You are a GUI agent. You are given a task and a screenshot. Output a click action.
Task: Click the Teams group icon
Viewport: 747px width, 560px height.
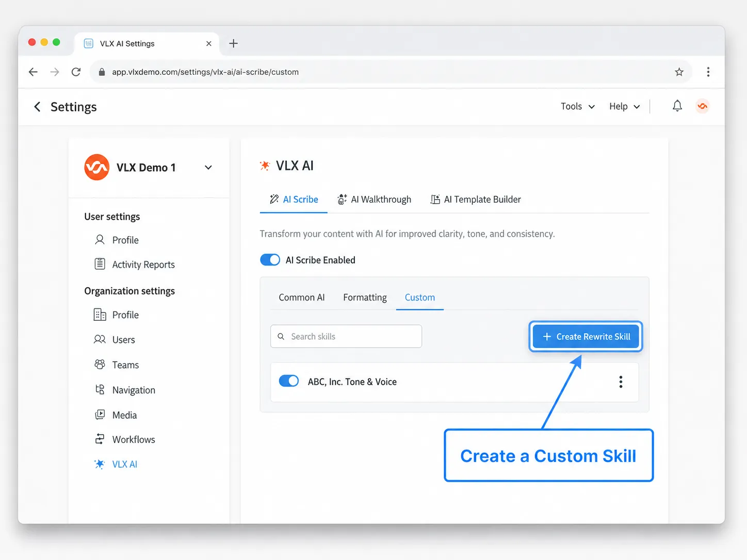pos(100,365)
